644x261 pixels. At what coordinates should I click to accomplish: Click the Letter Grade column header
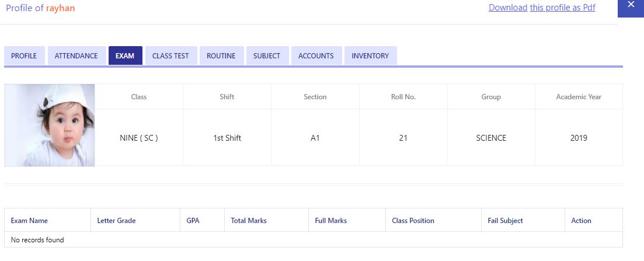tap(116, 220)
